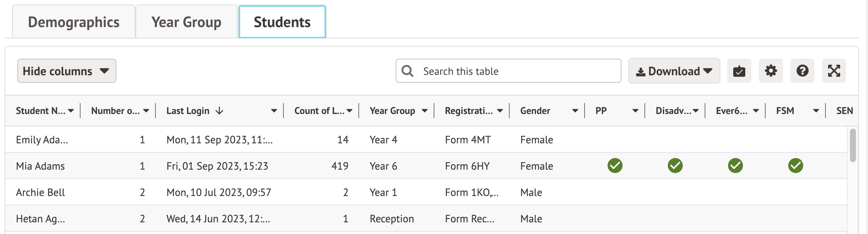The image size is (868, 234).
Task: Select the Students tab
Action: click(x=282, y=22)
